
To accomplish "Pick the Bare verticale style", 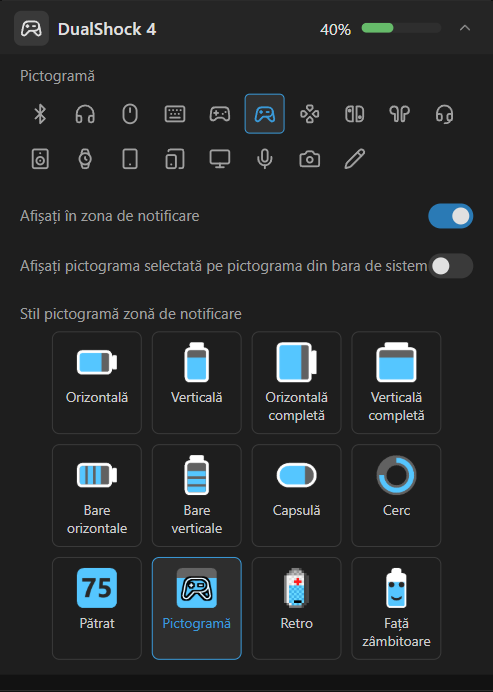I will (197, 496).
